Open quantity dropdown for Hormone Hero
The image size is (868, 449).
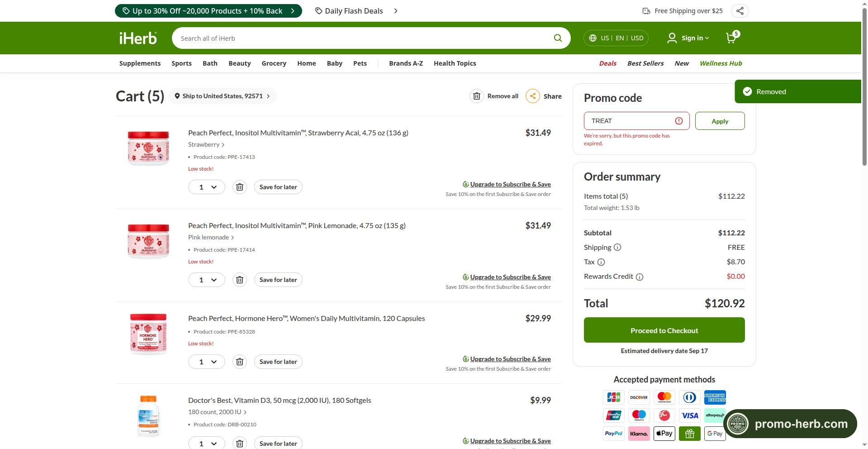(x=207, y=362)
